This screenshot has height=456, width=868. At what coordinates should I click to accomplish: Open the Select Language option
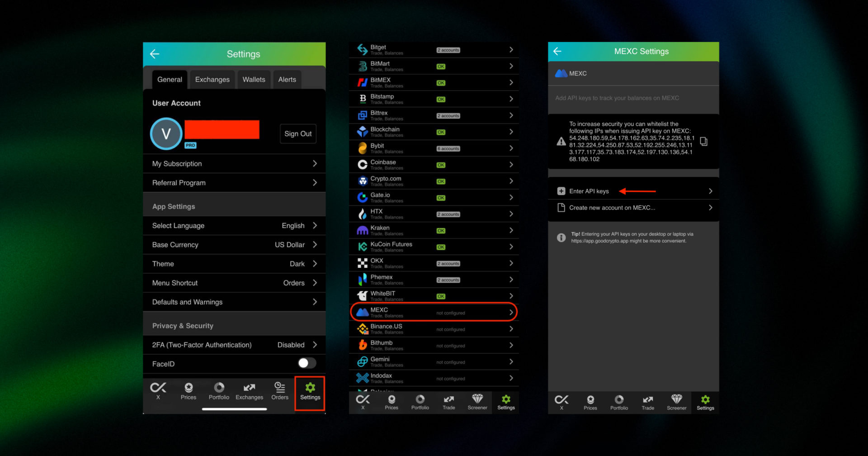click(x=234, y=225)
